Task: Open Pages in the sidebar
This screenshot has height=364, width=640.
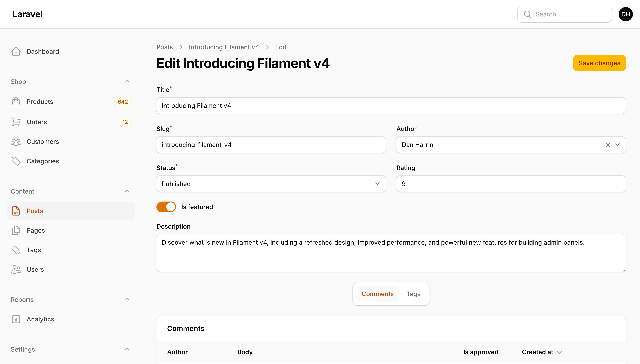Action: (x=71, y=231)
